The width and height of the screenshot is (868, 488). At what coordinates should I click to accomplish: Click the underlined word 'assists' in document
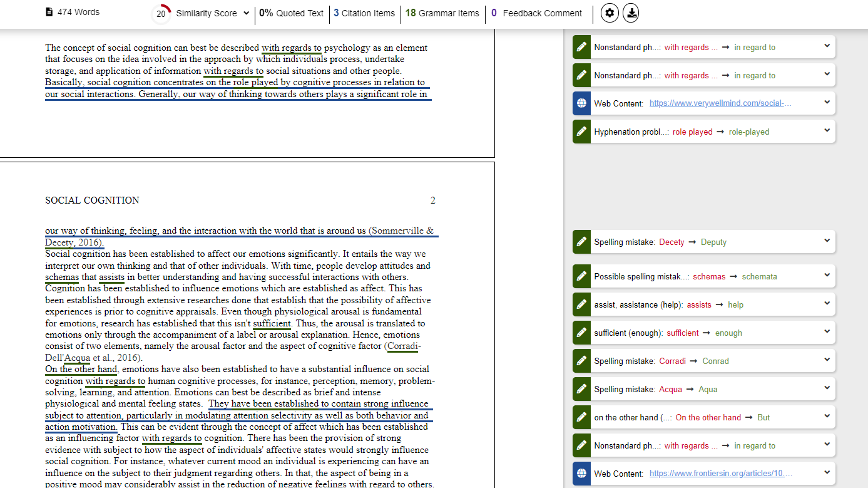coord(112,277)
